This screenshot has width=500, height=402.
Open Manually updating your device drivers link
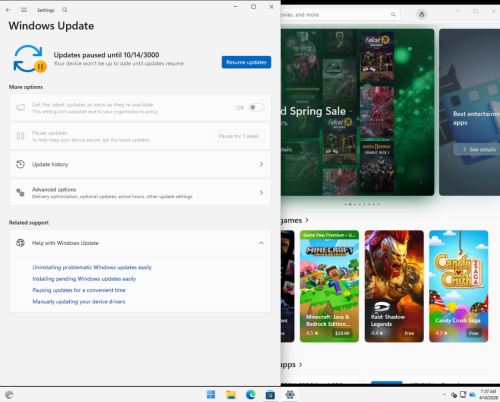click(79, 302)
